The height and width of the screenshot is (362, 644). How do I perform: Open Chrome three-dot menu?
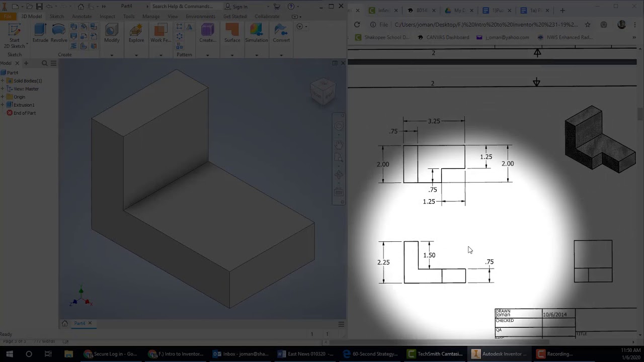[x=635, y=25]
